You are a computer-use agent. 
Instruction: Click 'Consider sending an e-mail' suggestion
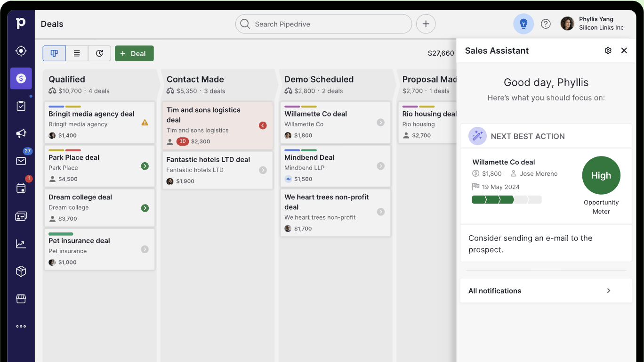click(531, 244)
